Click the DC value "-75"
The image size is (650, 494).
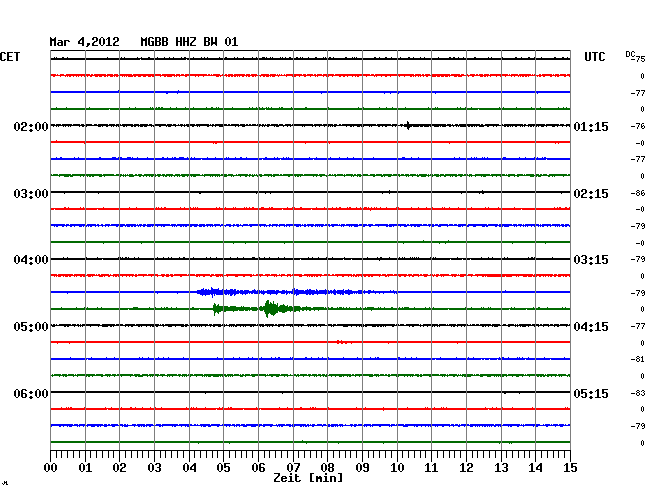[639, 59]
